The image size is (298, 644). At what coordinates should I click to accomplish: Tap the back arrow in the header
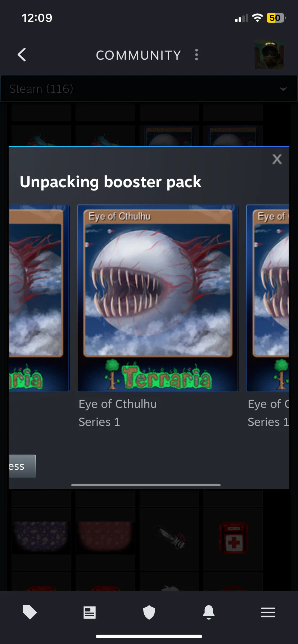(22, 55)
